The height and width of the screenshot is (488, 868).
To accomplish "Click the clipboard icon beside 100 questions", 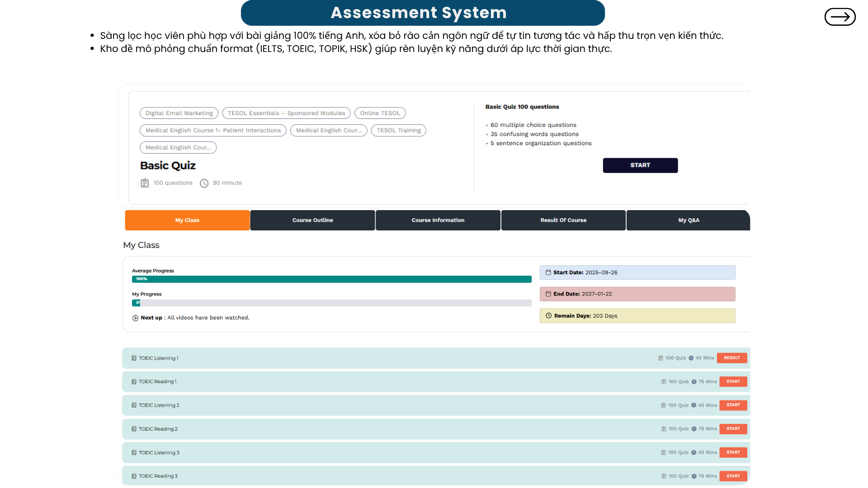I will point(145,183).
